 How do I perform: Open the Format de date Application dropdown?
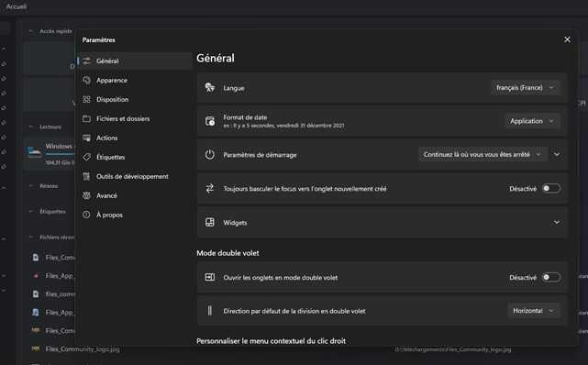pyautogui.click(x=532, y=121)
